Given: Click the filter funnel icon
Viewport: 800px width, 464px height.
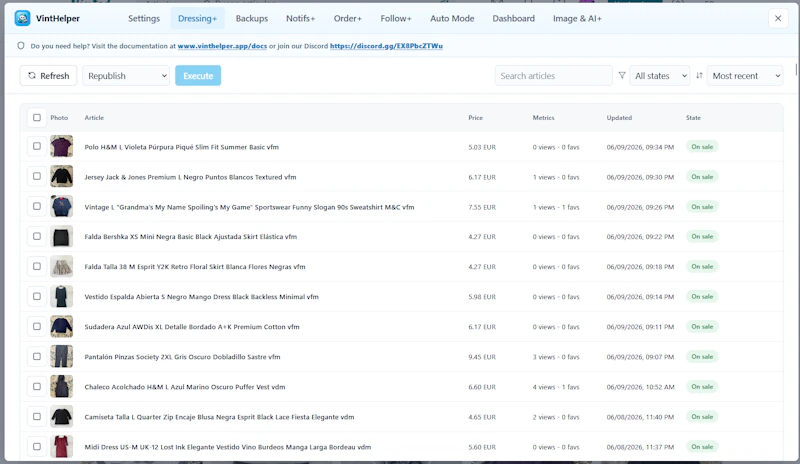Looking at the screenshot, I should point(622,76).
